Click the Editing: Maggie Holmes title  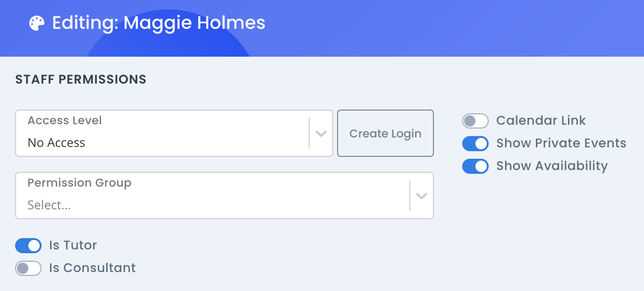click(x=159, y=22)
